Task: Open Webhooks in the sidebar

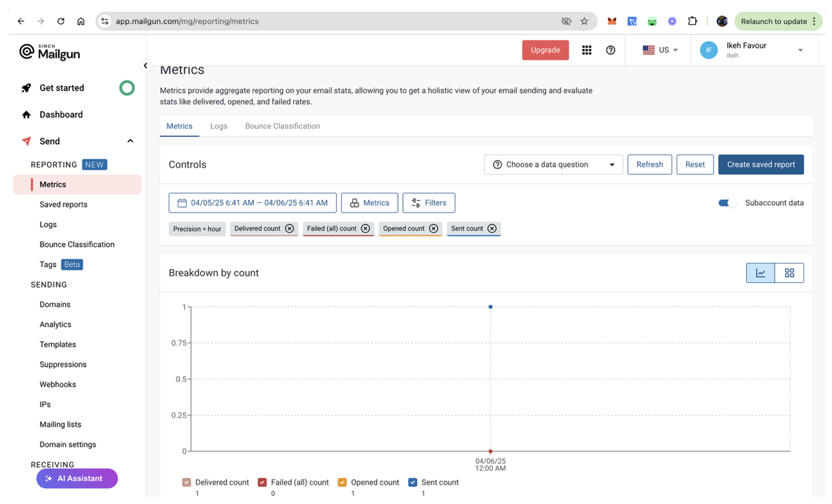Action: coord(58,385)
